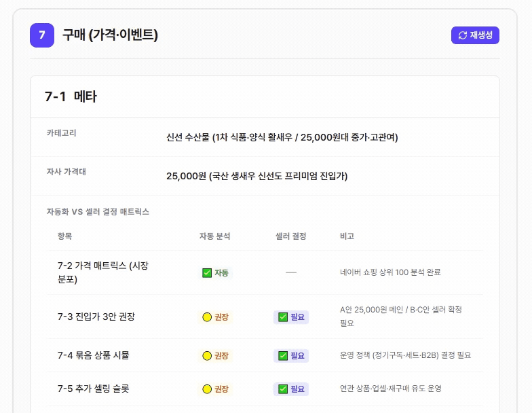Click the purple section number 7 badge
The width and height of the screenshot is (532, 413).
(x=42, y=35)
